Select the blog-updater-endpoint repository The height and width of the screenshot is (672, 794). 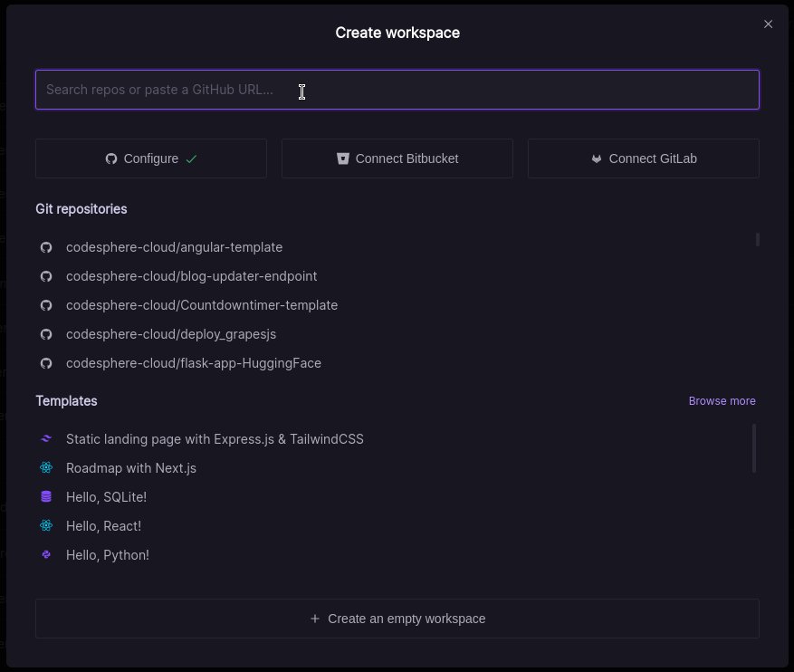pyautogui.click(x=192, y=275)
